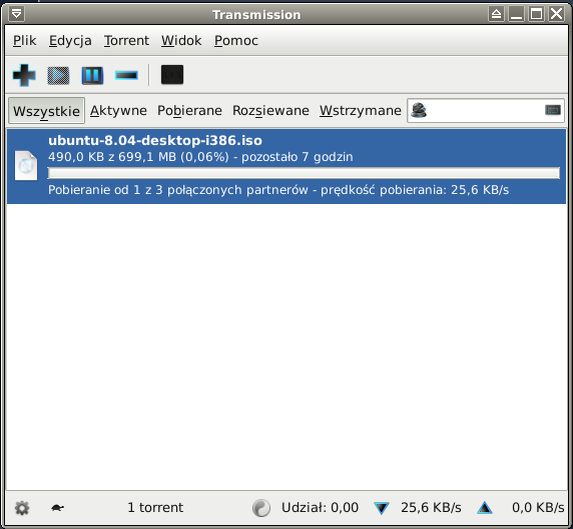Clear the search field with clear icon
Viewport: 573px width, 529px height.
553,110
